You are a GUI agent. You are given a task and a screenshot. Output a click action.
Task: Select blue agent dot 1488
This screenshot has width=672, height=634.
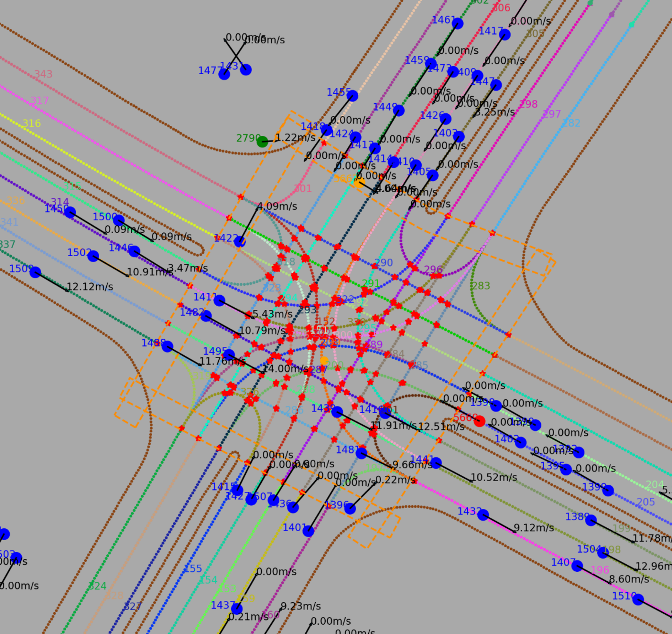click(168, 346)
